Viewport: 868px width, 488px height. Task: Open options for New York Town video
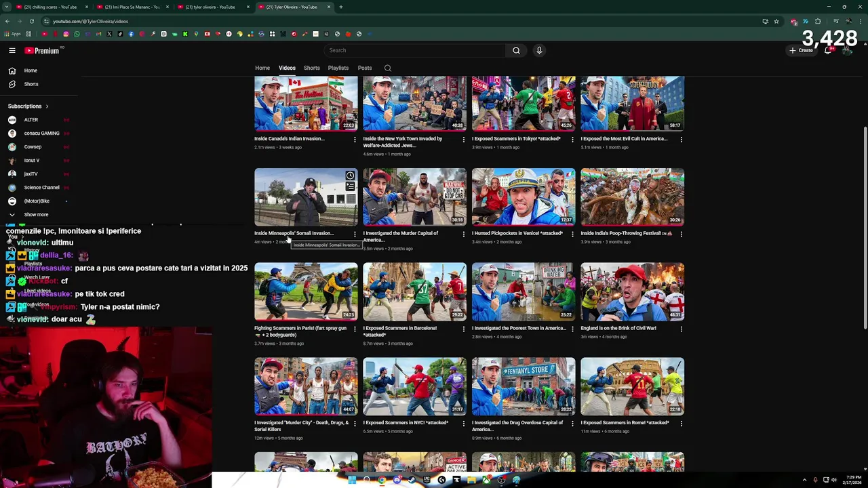click(x=463, y=140)
